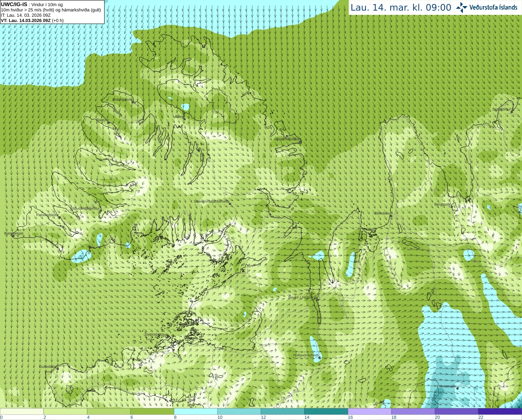Select the 0–2 m/s legend color

click(x=22, y=411)
